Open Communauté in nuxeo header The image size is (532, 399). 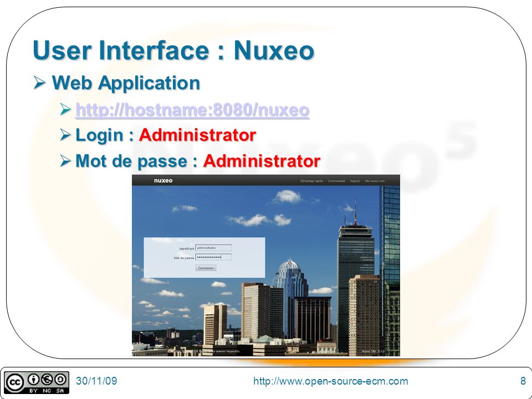coord(336,181)
